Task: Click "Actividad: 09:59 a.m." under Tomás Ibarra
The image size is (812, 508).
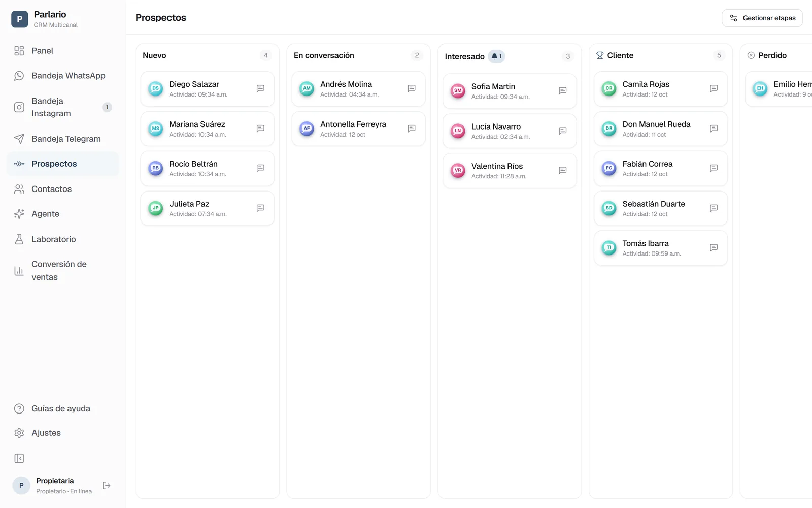Action: click(652, 253)
